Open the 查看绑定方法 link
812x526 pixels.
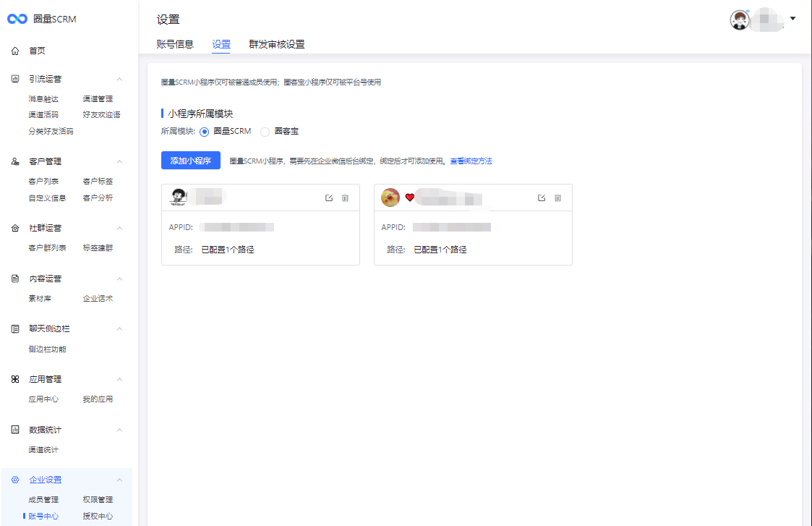[471, 161]
